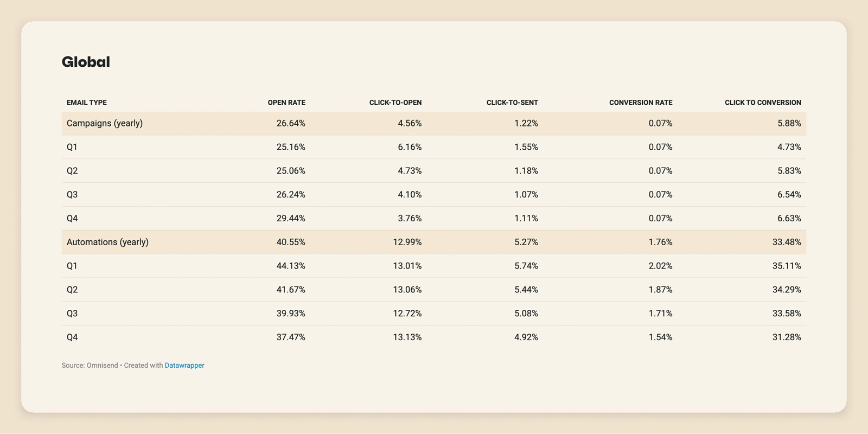Select the 26.24% open rate value

291,195
